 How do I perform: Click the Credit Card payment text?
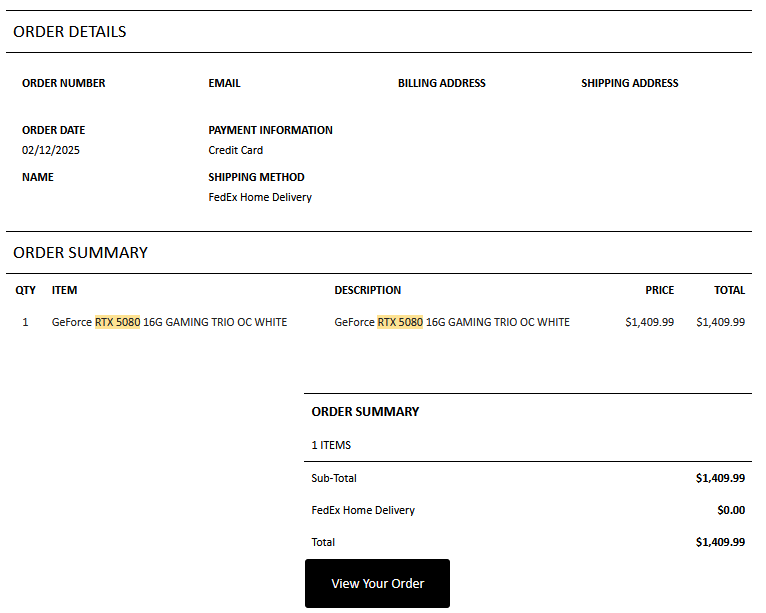pyautogui.click(x=235, y=150)
